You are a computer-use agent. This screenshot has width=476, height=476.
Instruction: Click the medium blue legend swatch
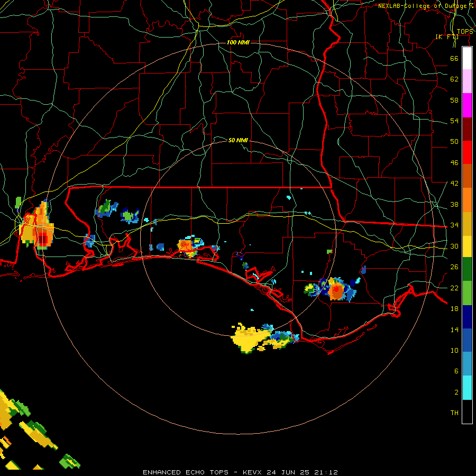(467, 340)
